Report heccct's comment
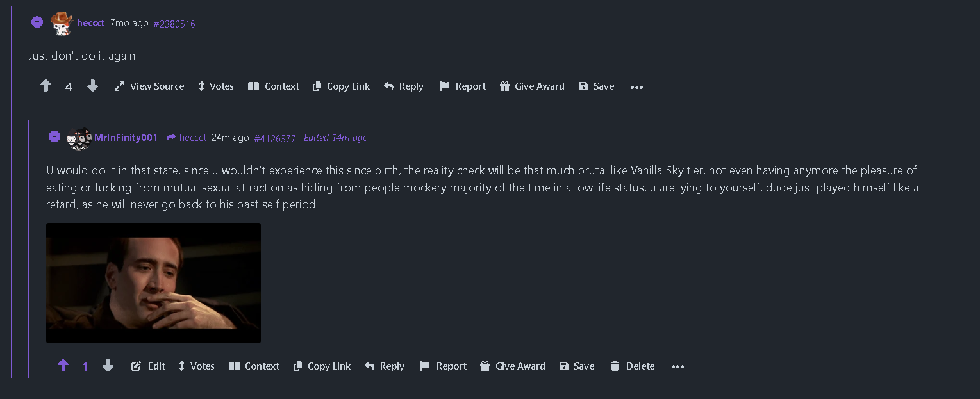The width and height of the screenshot is (980, 399). (x=463, y=86)
